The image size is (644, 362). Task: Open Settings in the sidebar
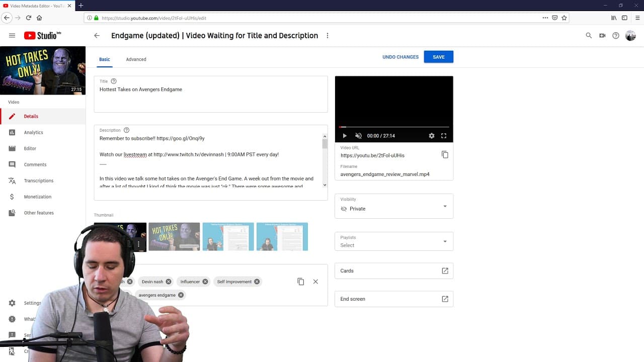pyautogui.click(x=25, y=303)
